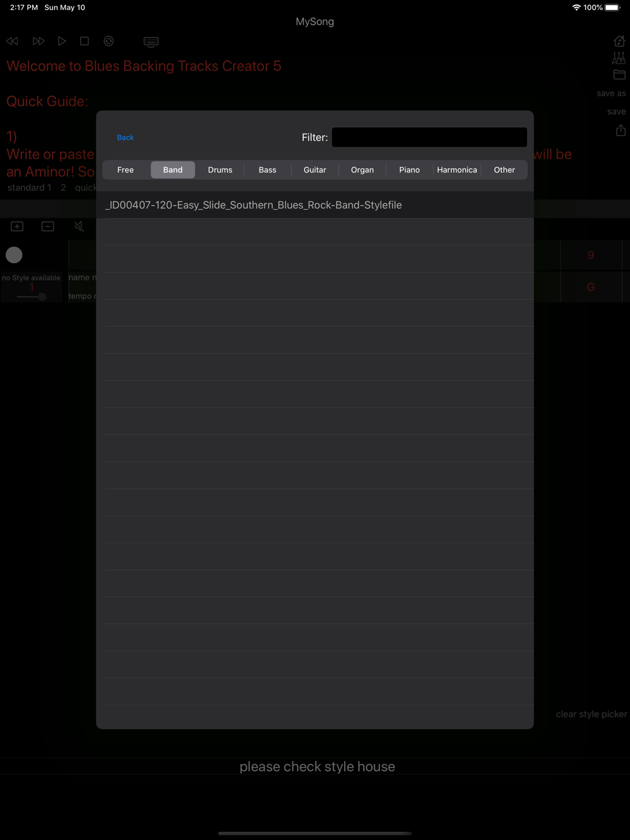630x840 pixels.
Task: Open the style house icon
Action: [x=619, y=41]
